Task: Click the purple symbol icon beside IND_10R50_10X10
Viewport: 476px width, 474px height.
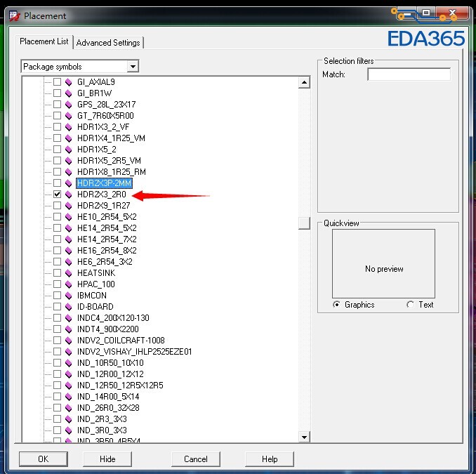Action: pos(69,363)
